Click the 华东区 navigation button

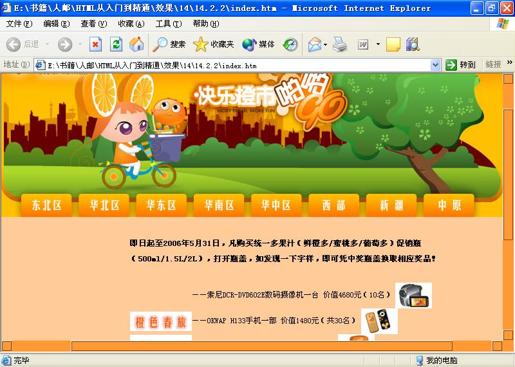click(161, 205)
